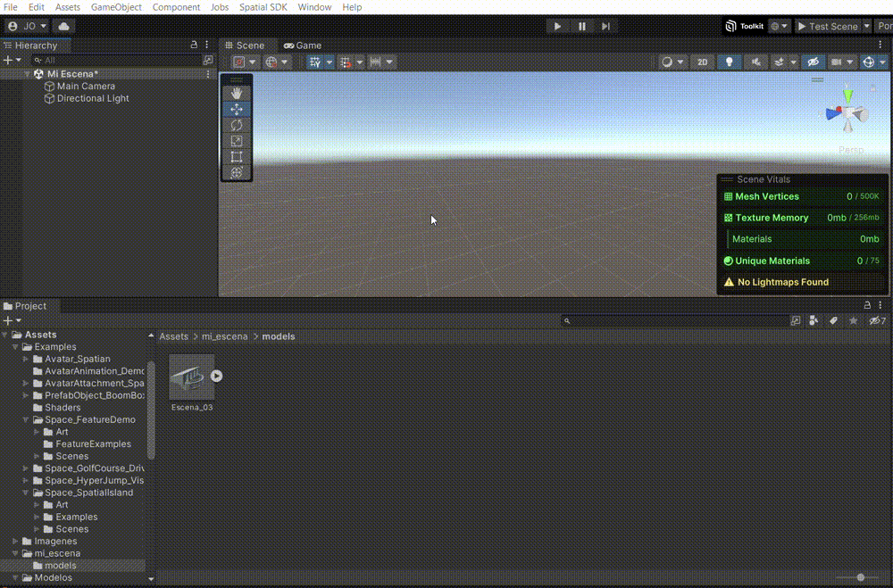Screen dimensions: 893x588
Task: Toggle 2D view mode in Scene
Action: pyautogui.click(x=703, y=62)
